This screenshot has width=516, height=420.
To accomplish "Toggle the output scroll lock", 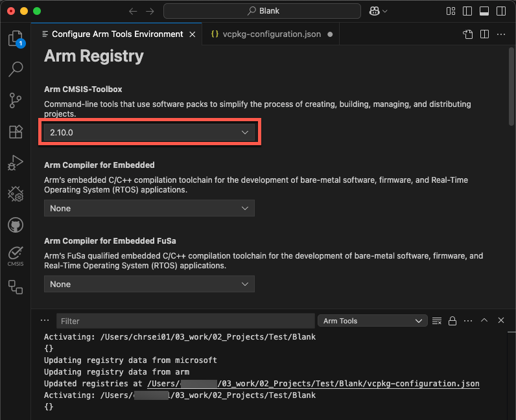I will pos(452,321).
